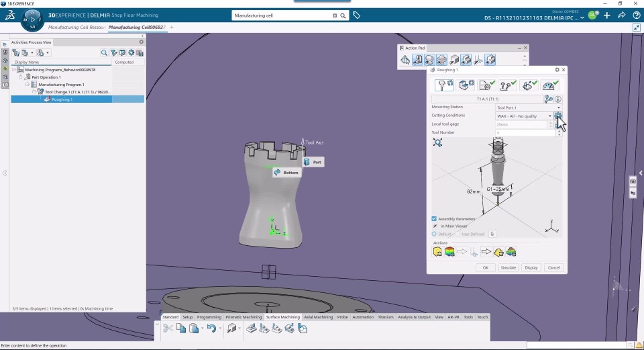
Task: Toggle the sixth Action Pad visibility icon
Action: point(466,60)
